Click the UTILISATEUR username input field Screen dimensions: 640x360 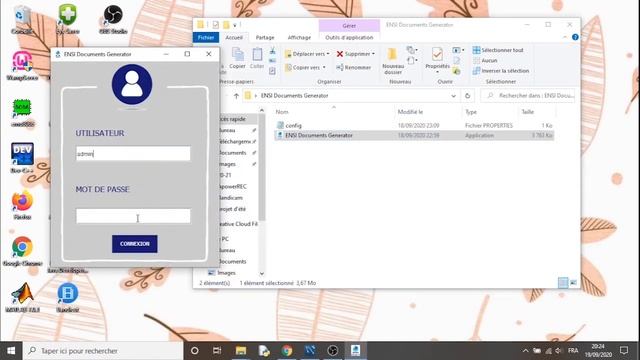point(133,154)
